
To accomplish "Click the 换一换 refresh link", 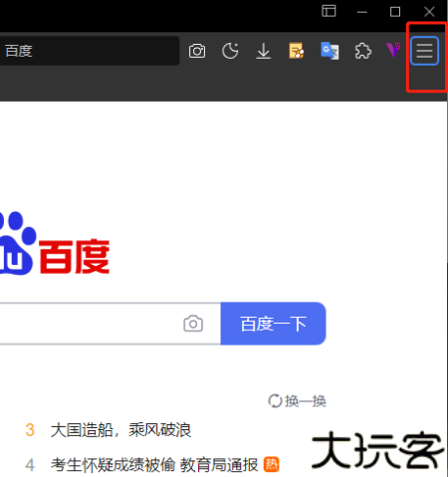I will pos(306,401).
